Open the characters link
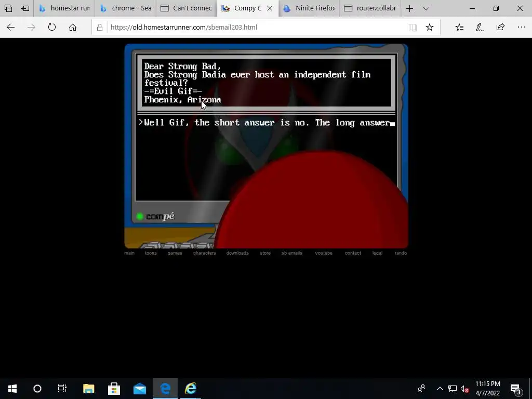532x399 pixels. [204, 253]
